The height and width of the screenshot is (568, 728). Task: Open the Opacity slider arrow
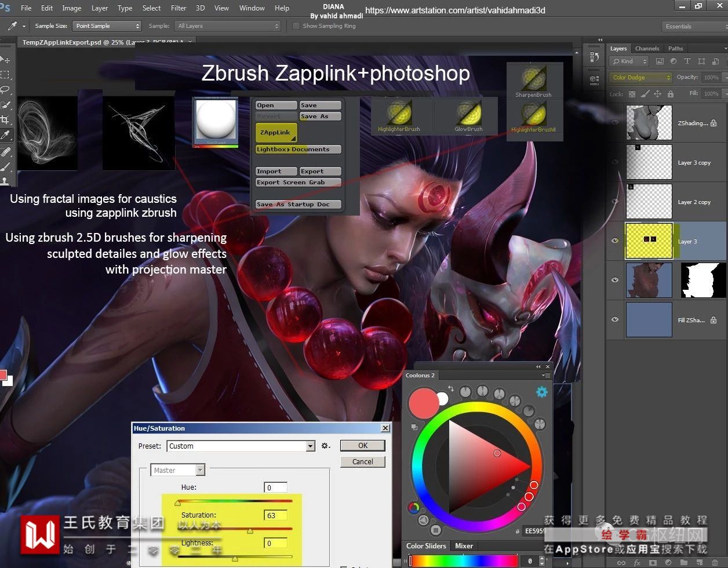[725, 77]
